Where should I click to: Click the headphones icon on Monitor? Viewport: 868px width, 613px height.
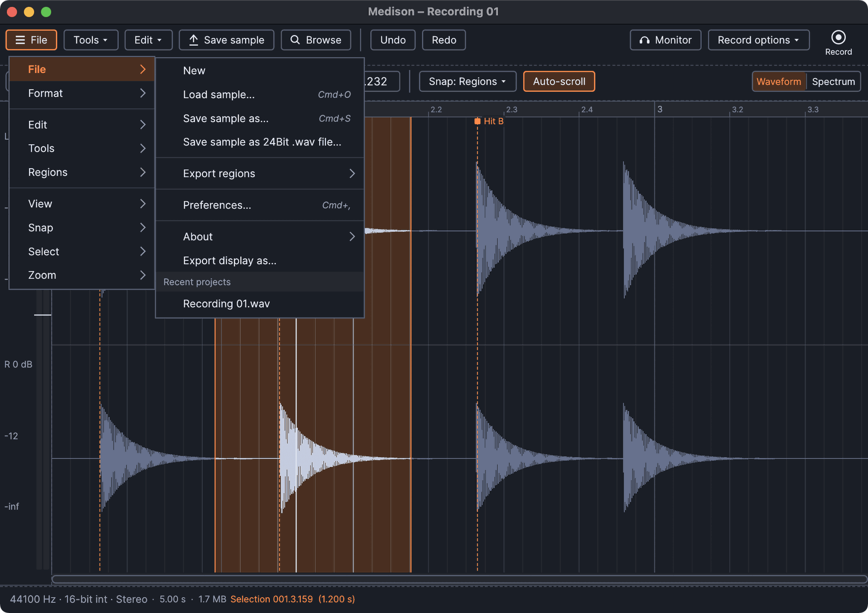point(645,40)
